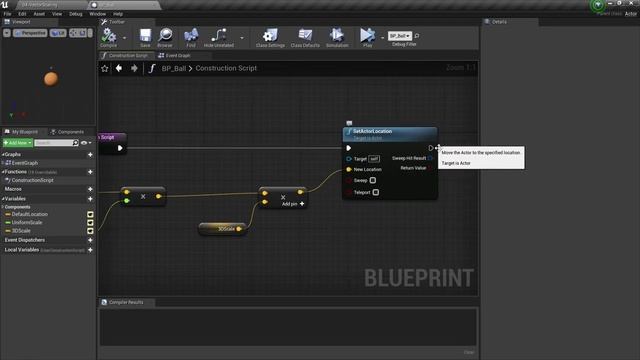Select the UniformScale variable

(27, 222)
